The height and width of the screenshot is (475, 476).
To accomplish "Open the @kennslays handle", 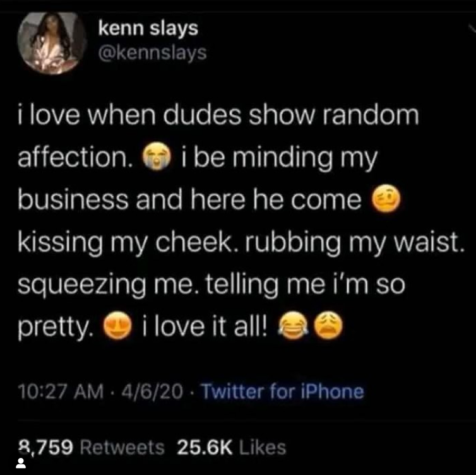I will (x=152, y=53).
